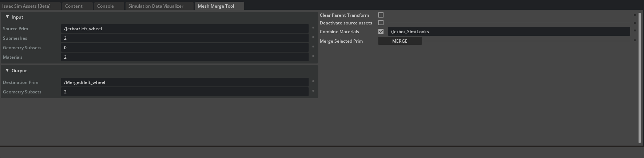Click the reset dot beside Source Prim field
The image size is (644, 158).
[x=313, y=28]
